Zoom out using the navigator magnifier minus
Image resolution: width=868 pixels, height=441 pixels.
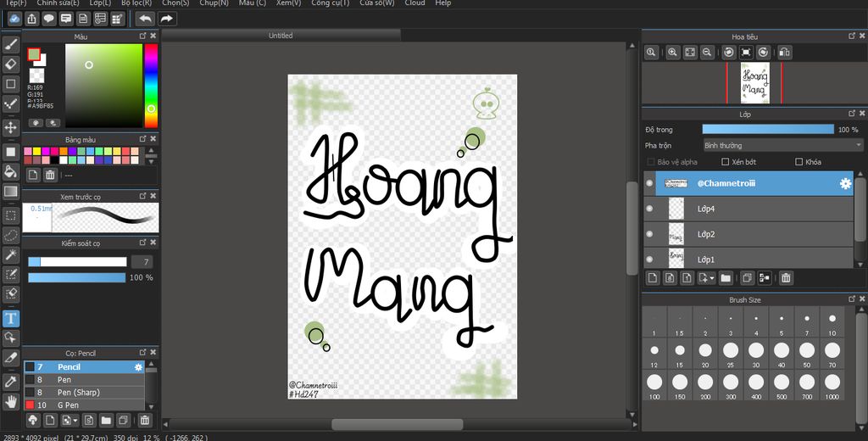tap(706, 52)
